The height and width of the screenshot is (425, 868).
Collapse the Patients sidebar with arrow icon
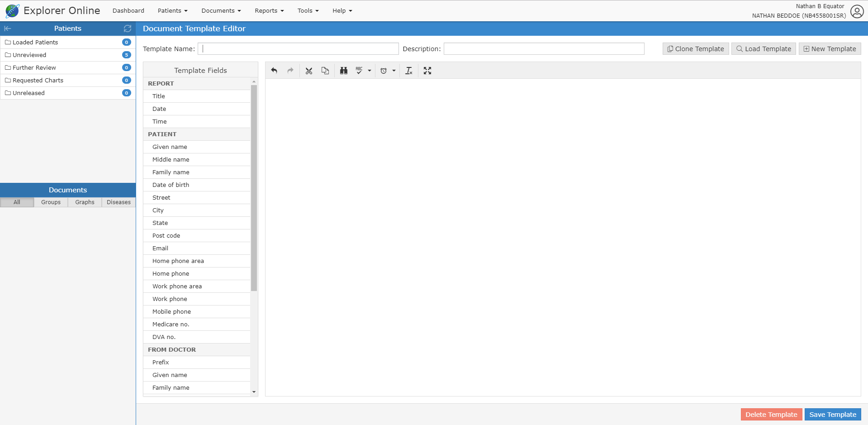(x=8, y=29)
